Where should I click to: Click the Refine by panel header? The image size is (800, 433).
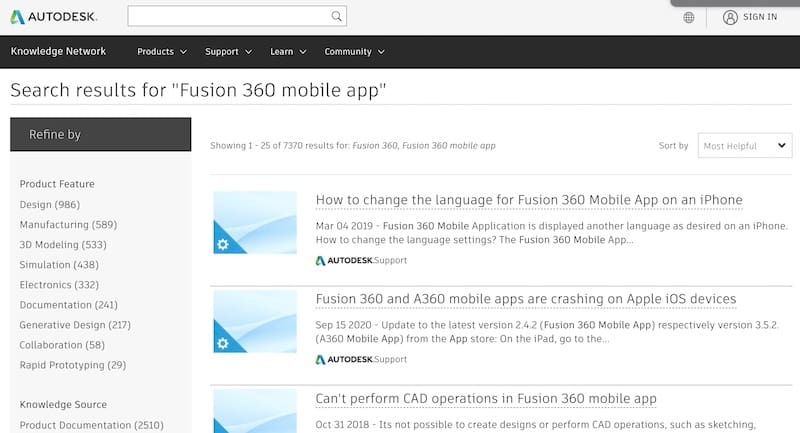point(101,135)
